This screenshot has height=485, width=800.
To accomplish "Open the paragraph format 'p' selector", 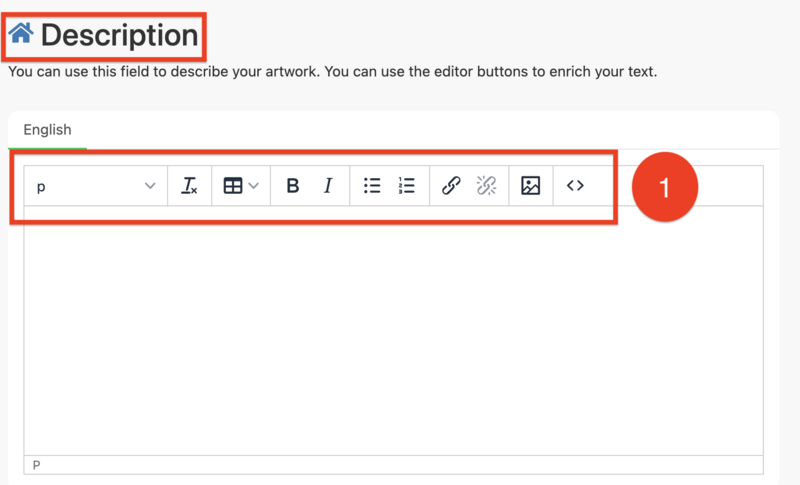I will [x=90, y=186].
